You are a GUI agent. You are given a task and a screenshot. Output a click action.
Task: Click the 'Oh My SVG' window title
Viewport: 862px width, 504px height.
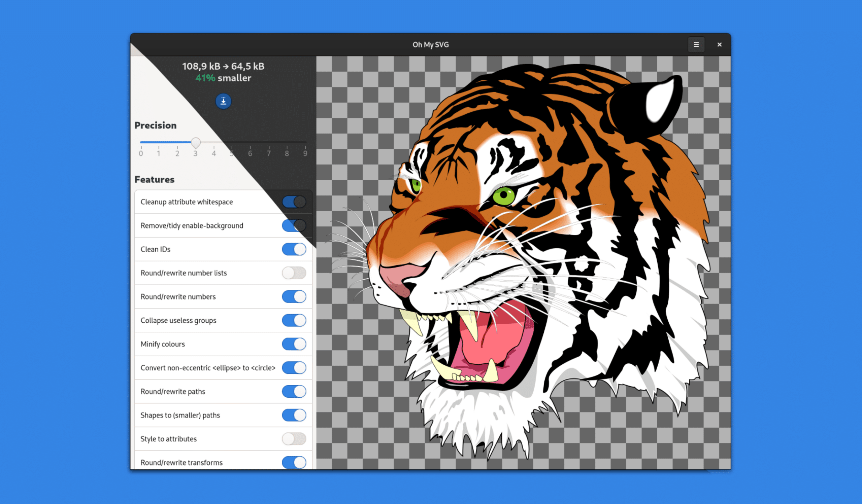pos(430,45)
